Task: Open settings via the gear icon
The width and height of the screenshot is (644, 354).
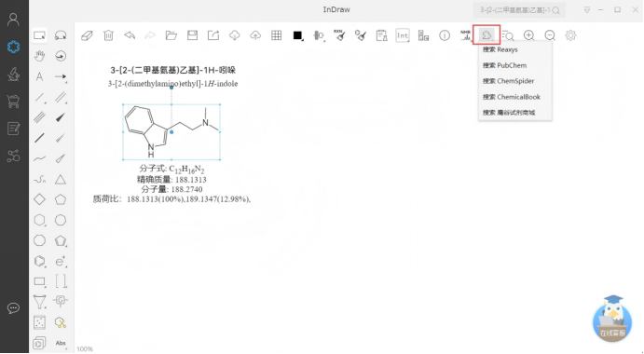Action: click(571, 35)
